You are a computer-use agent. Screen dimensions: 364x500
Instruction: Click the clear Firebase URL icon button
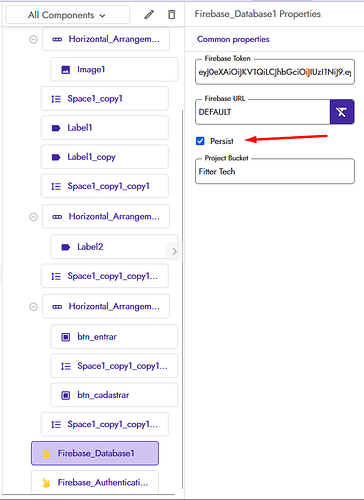342,112
